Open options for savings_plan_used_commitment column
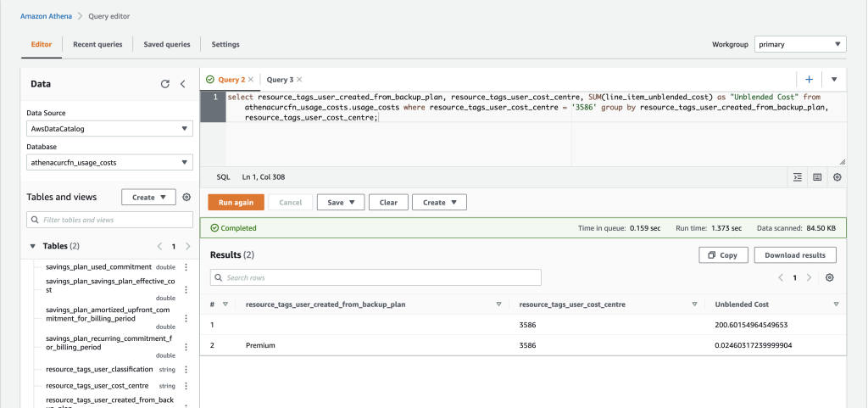 [x=186, y=267]
